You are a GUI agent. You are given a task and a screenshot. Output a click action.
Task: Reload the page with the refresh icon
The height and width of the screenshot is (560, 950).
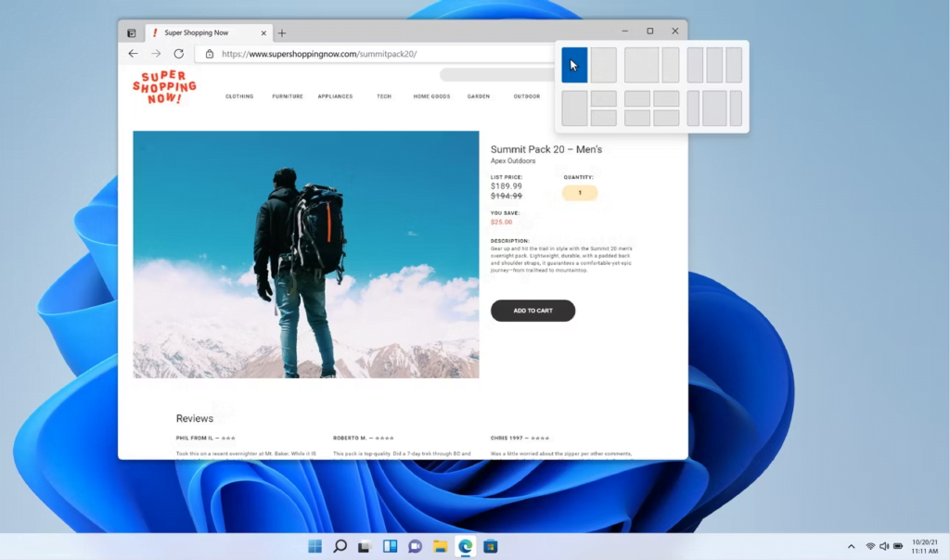[178, 54]
